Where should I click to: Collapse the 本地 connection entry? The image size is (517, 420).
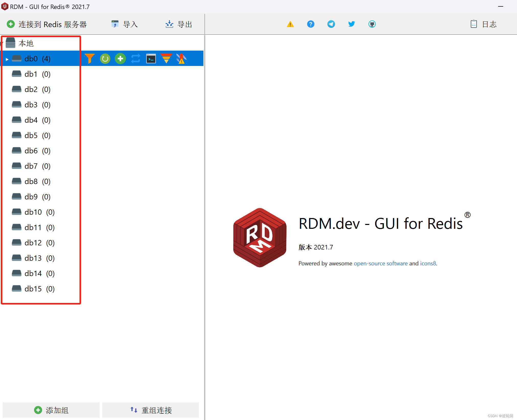2,43
